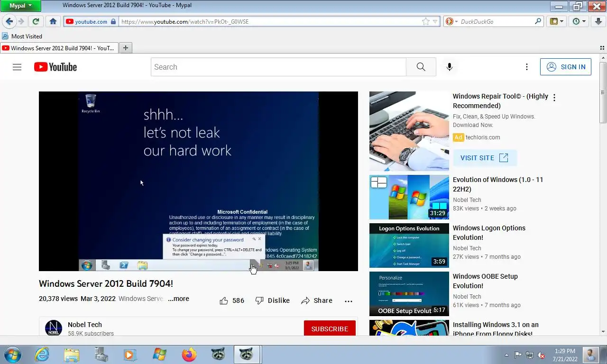
Task: Open the Mypal application menu
Action: 21,6
